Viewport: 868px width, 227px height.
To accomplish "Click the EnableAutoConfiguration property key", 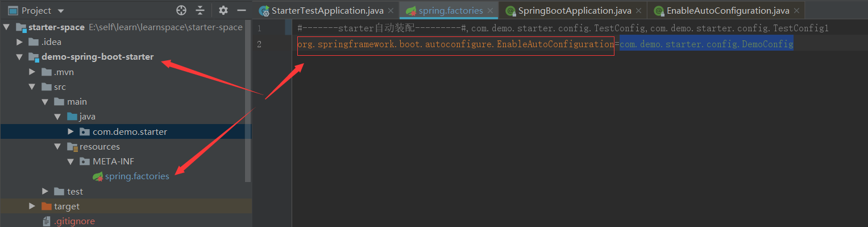I will point(455,44).
